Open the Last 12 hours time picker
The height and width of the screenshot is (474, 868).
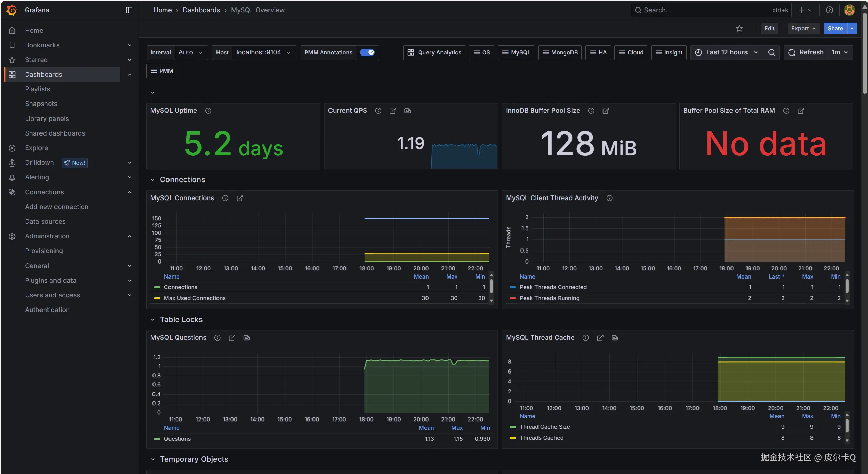point(726,52)
